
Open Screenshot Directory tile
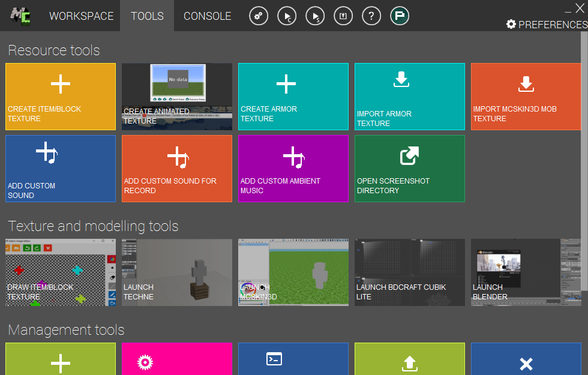click(410, 169)
